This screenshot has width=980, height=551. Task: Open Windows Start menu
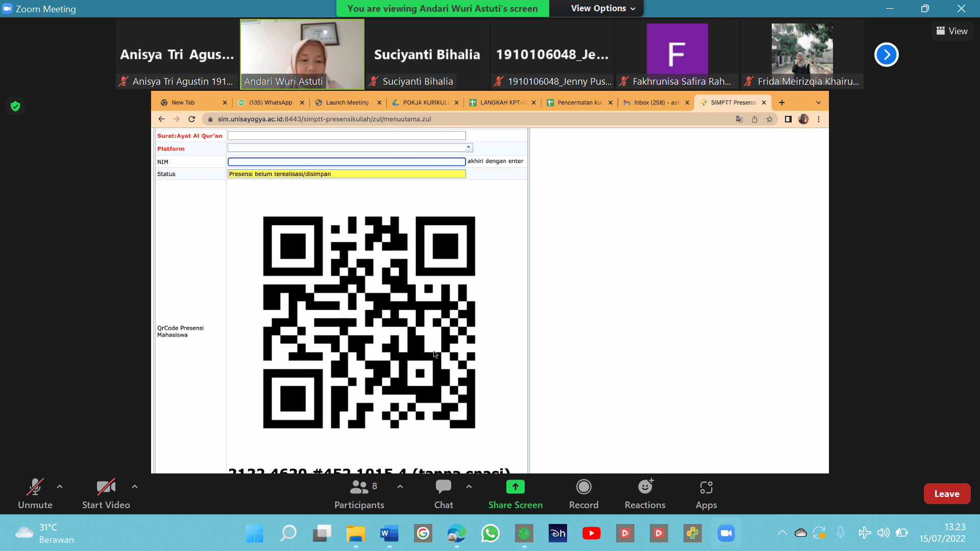254,534
